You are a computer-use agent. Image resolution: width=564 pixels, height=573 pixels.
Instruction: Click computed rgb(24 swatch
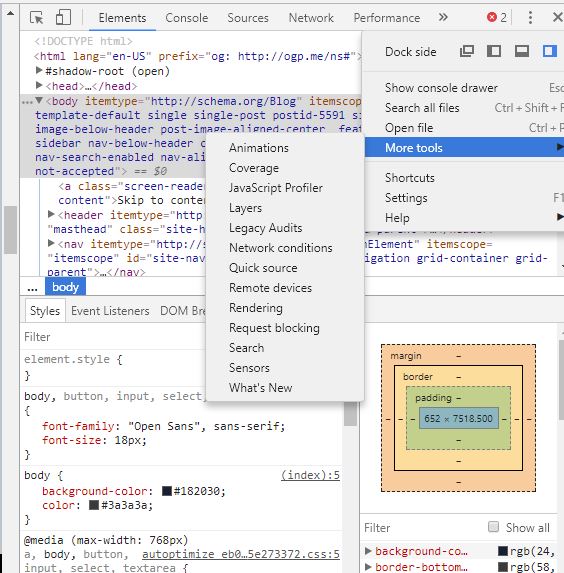503,551
